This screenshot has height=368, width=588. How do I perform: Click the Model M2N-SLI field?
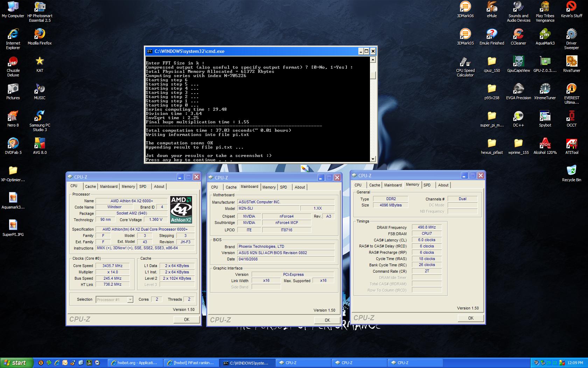coord(268,208)
